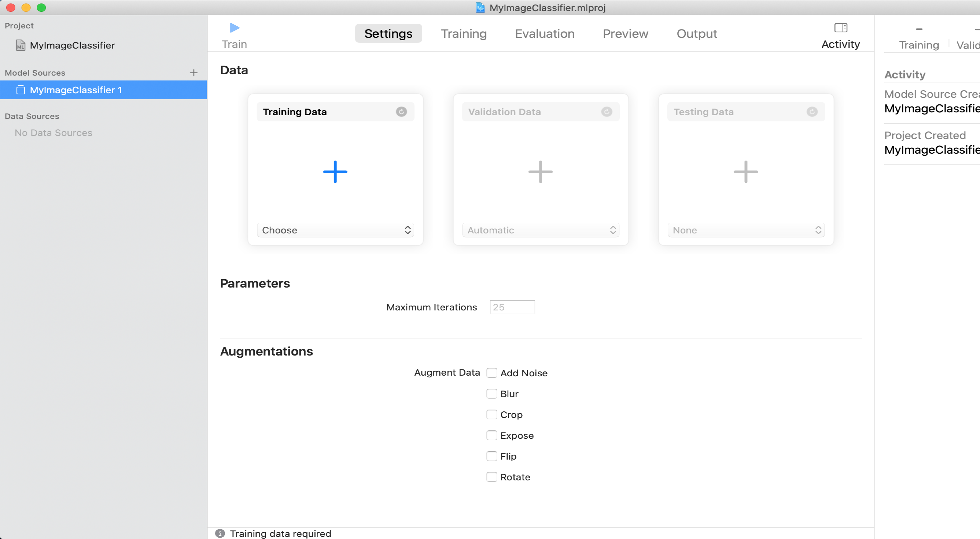Viewport: 980px width, 539px height.
Task: Select MyImageClassifier project in sidebar
Action: click(72, 45)
